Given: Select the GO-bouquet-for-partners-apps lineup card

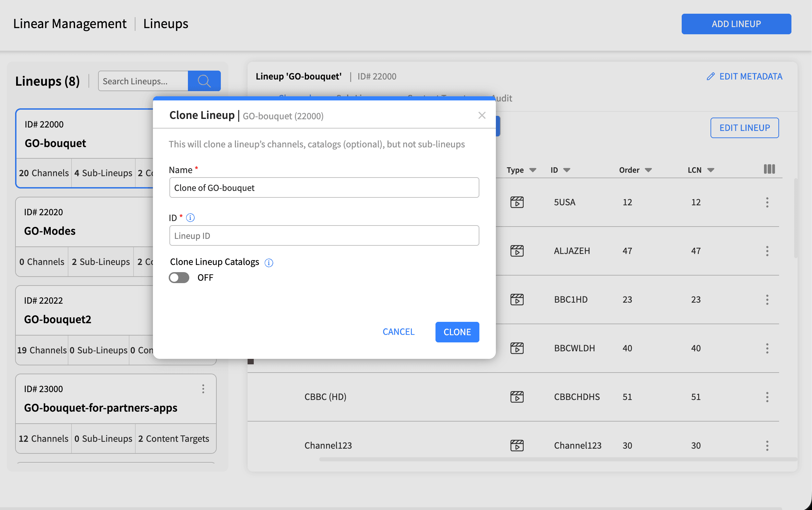Looking at the screenshot, I should [116, 413].
